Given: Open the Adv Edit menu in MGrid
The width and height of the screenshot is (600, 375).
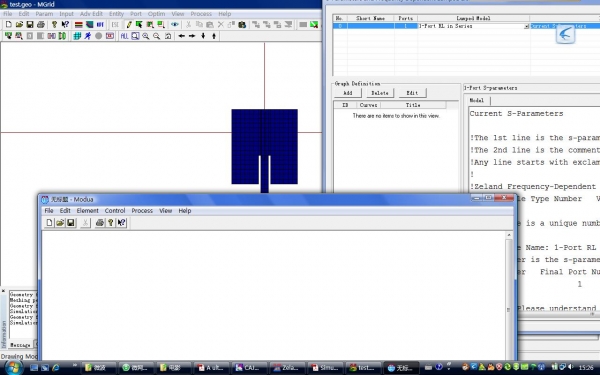Looking at the screenshot, I should [x=91, y=14].
